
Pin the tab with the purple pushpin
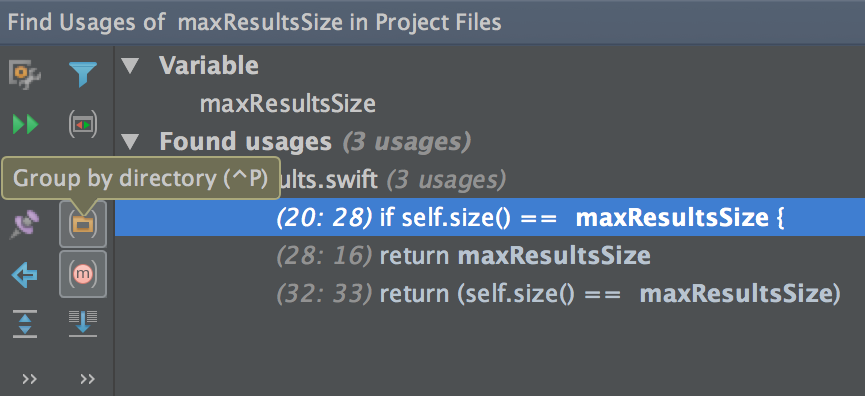pyautogui.click(x=25, y=224)
